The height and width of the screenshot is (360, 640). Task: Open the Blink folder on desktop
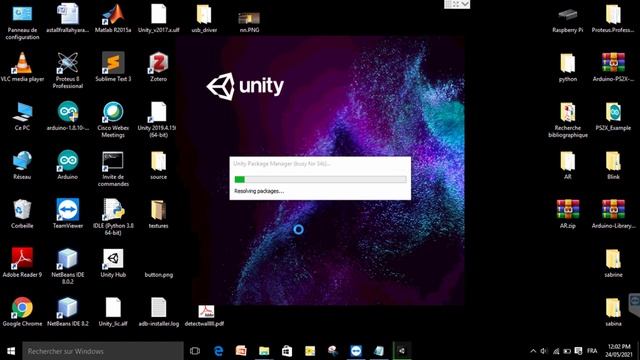[613, 165]
